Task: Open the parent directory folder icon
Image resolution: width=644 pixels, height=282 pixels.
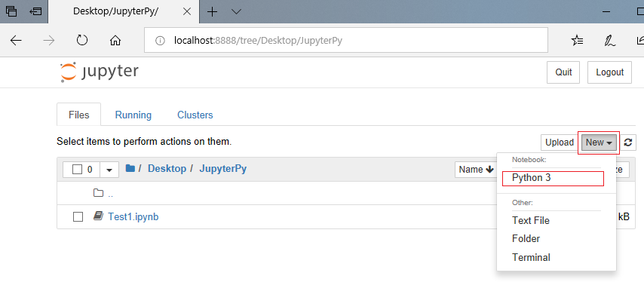Action: point(98,193)
